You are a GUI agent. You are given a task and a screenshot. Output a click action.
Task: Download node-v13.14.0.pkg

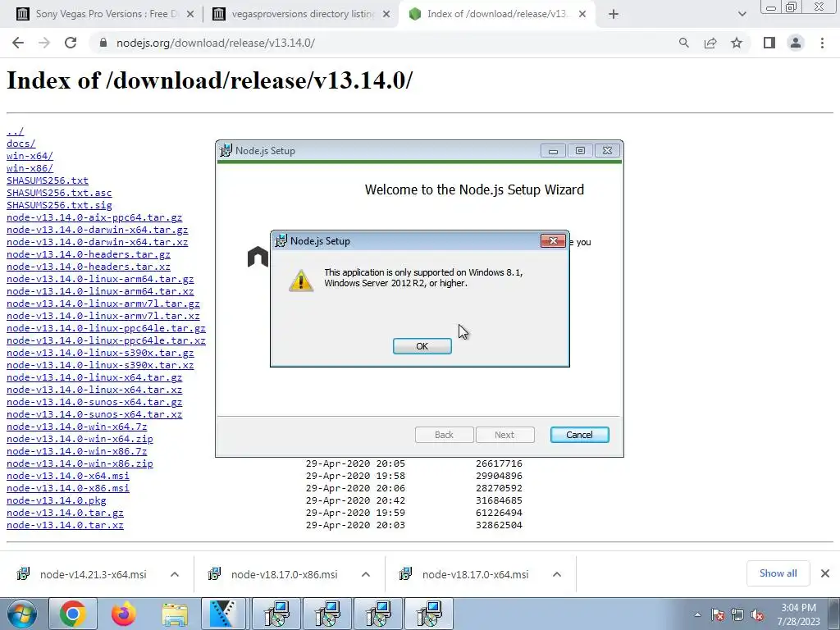[57, 500]
